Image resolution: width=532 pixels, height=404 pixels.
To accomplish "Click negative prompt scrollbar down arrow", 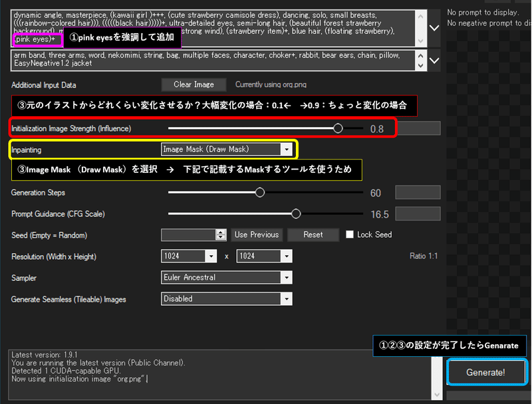I will [x=421, y=66].
